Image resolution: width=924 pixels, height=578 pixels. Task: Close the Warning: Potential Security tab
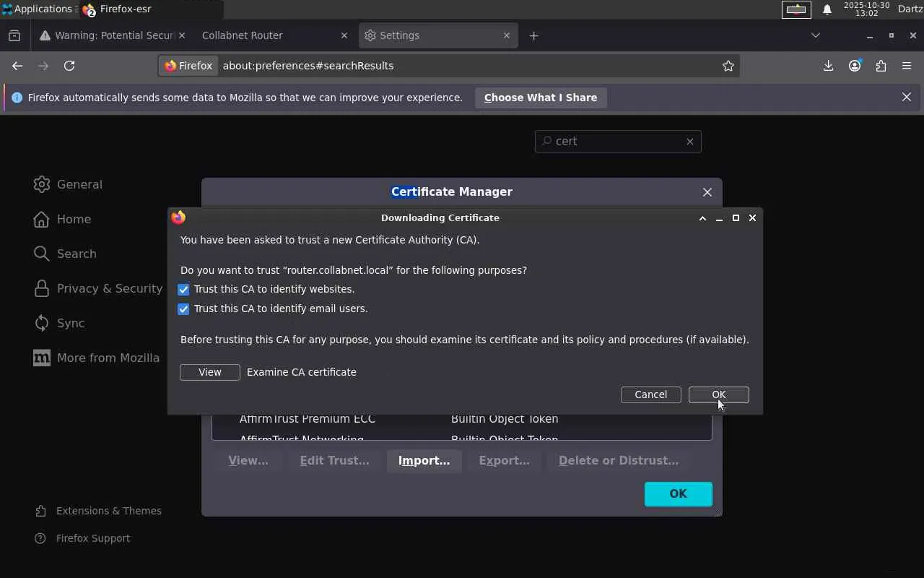pyautogui.click(x=181, y=35)
